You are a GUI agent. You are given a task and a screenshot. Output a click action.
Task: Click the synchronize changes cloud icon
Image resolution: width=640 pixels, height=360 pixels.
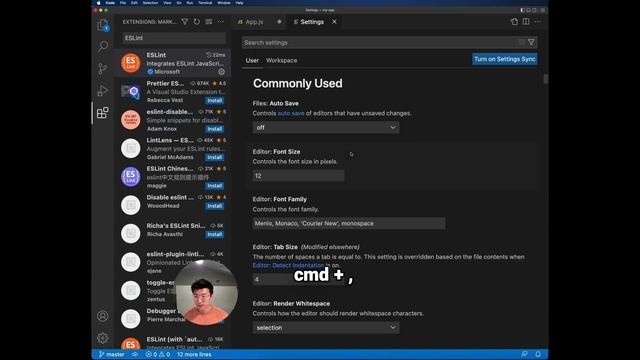(x=135, y=354)
